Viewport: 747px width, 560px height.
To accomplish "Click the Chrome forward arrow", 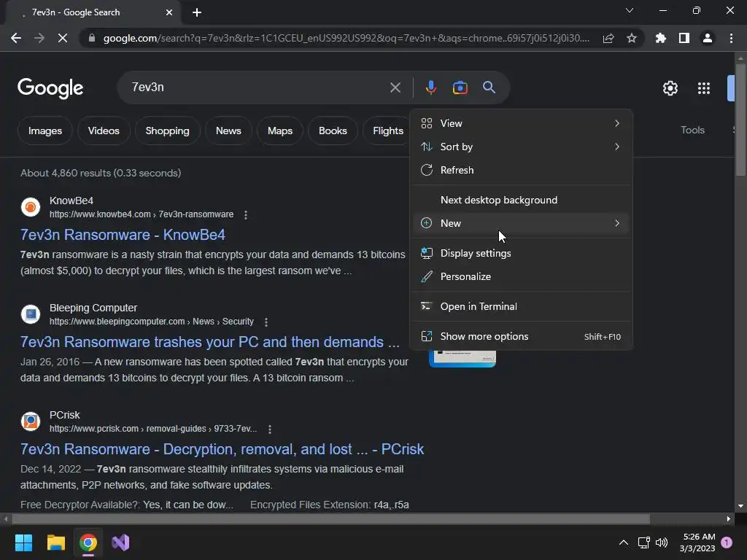I will point(39,38).
